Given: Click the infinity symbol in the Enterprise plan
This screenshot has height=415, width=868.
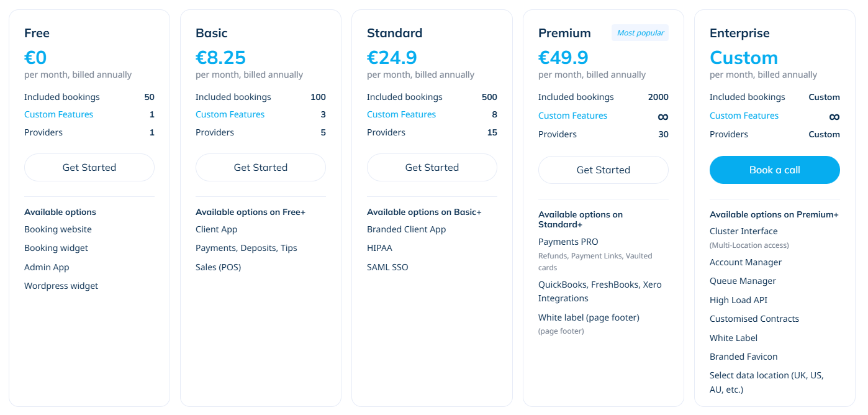Looking at the screenshot, I should pos(834,117).
